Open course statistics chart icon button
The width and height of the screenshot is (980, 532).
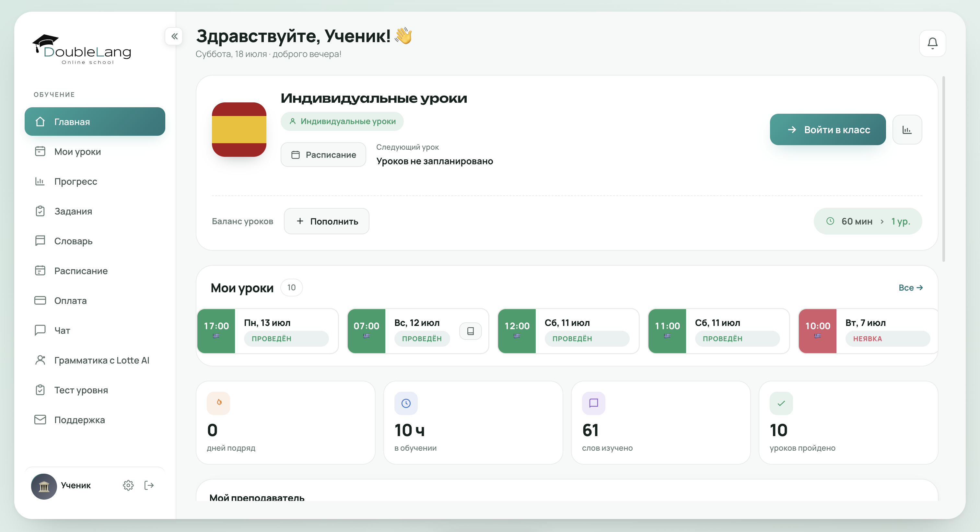tap(907, 130)
